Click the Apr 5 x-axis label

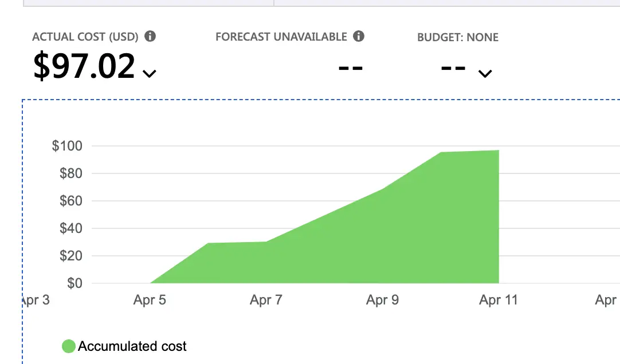pyautogui.click(x=150, y=300)
